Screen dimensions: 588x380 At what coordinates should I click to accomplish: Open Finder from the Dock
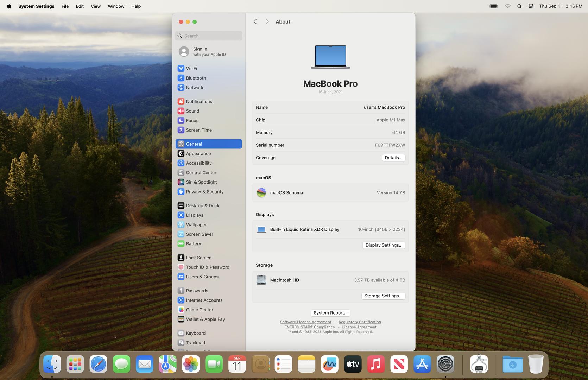(52, 364)
